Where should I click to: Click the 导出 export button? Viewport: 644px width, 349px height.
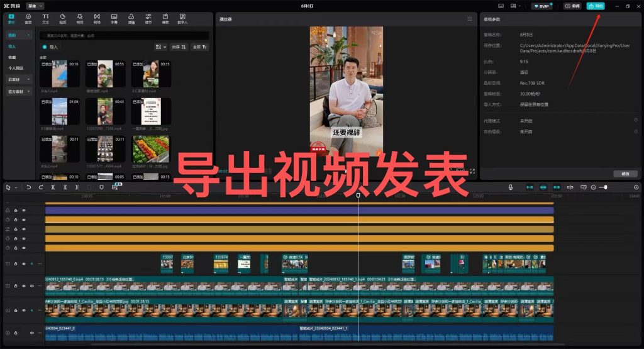(596, 6)
